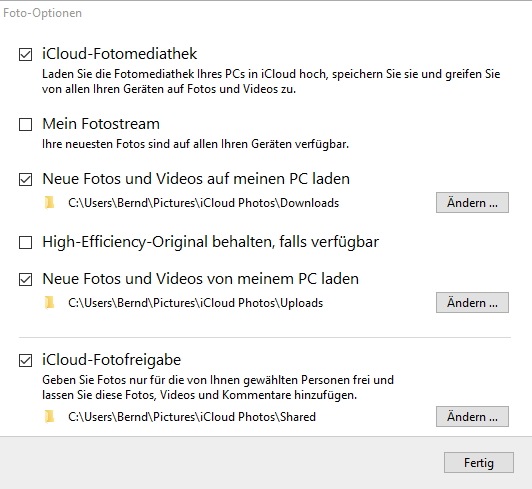This screenshot has width=532, height=489.
Task: Toggle Neue Fotos auf meinen PC laden
Action: click(x=25, y=180)
